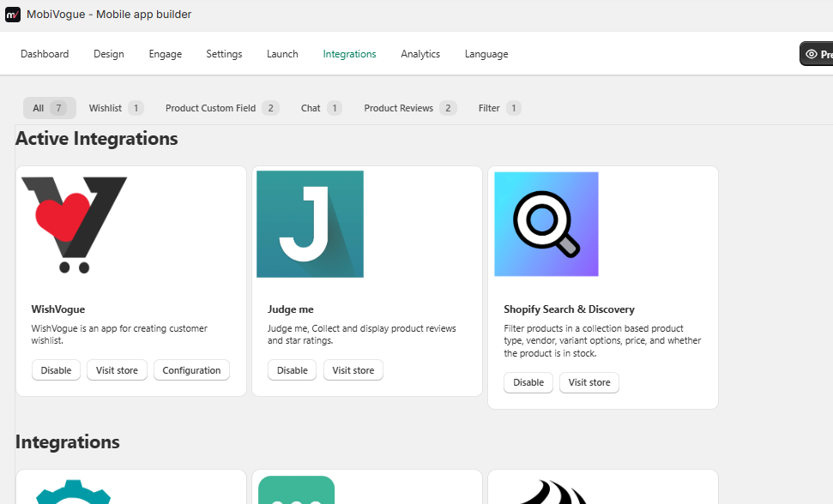Screen dimensions: 833x504
Task: Select the Filter category tab
Action: [499, 108]
